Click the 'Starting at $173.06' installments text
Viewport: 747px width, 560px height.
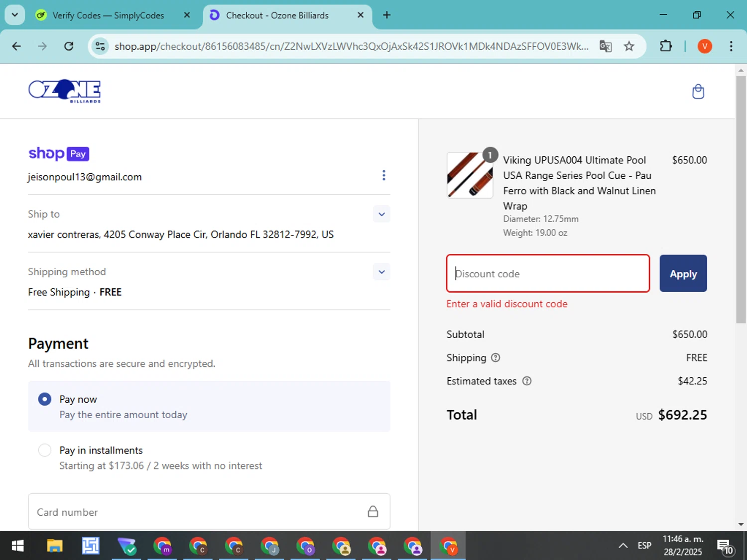pos(160,465)
